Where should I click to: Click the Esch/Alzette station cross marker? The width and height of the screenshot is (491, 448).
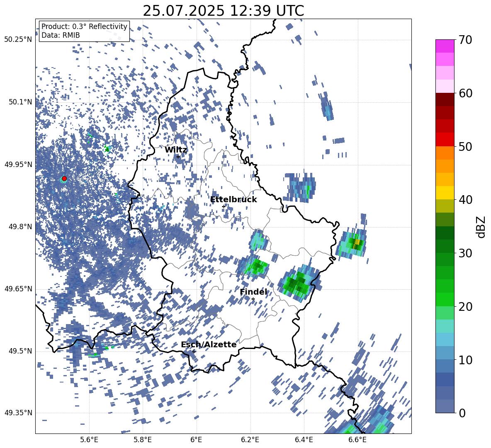click(x=194, y=351)
